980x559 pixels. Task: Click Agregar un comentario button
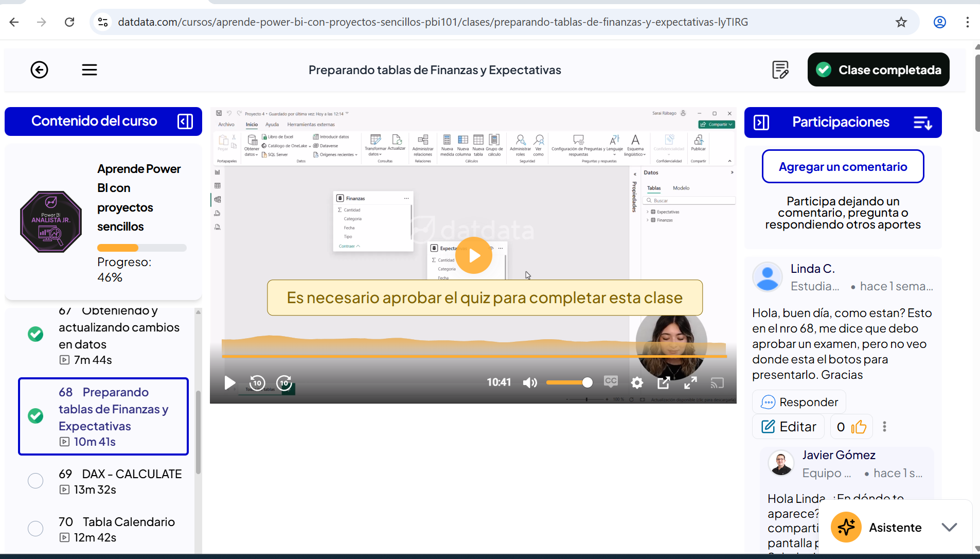click(x=843, y=166)
